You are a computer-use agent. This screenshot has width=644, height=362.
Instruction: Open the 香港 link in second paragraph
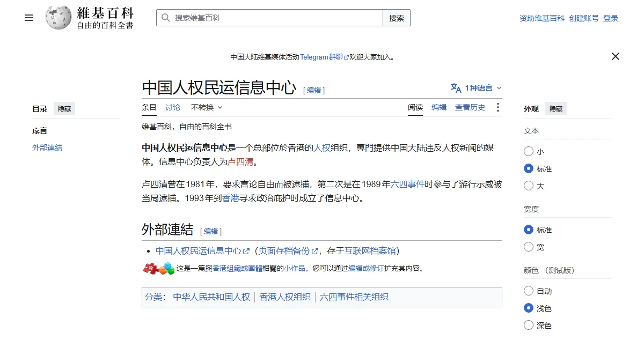point(231,198)
